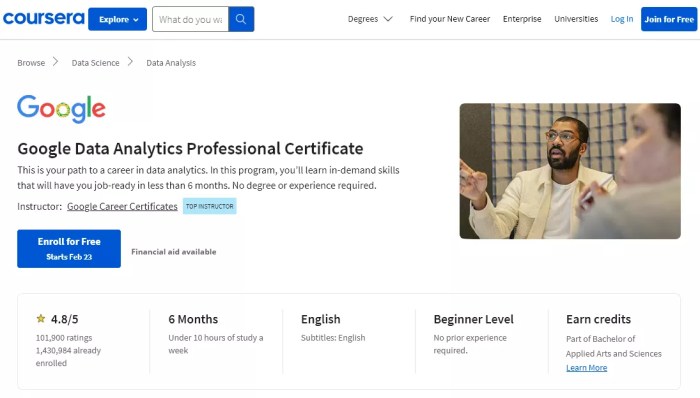Click the Google Data Analytics Professional Certificate title
This screenshot has height=398, width=700.
190,149
